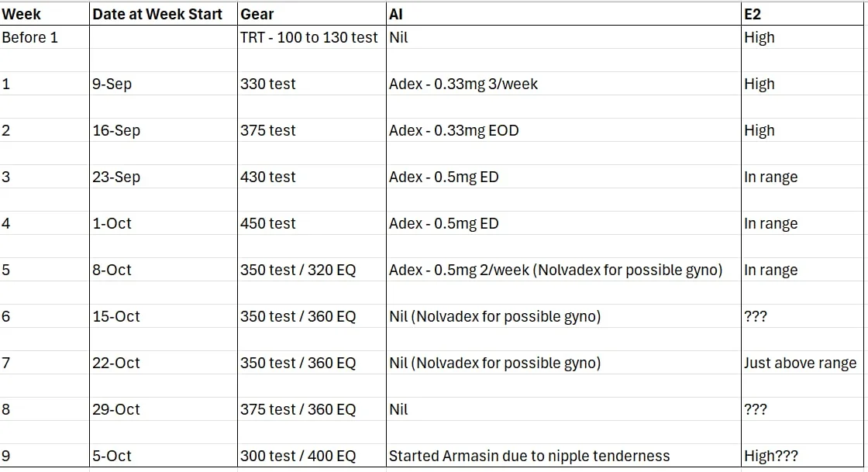Click the 375 test / 360 EQ cell

tap(312, 409)
